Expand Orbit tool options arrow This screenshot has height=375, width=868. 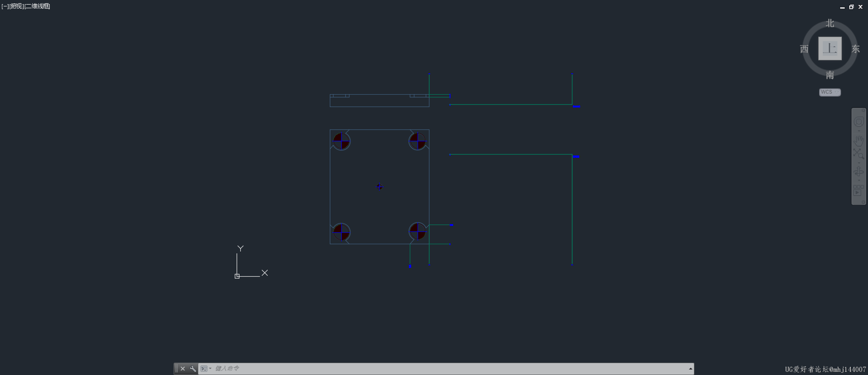click(858, 180)
